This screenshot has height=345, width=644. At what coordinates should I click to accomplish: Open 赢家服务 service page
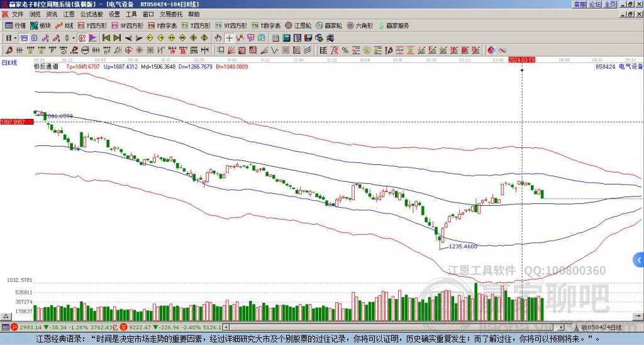(394, 26)
